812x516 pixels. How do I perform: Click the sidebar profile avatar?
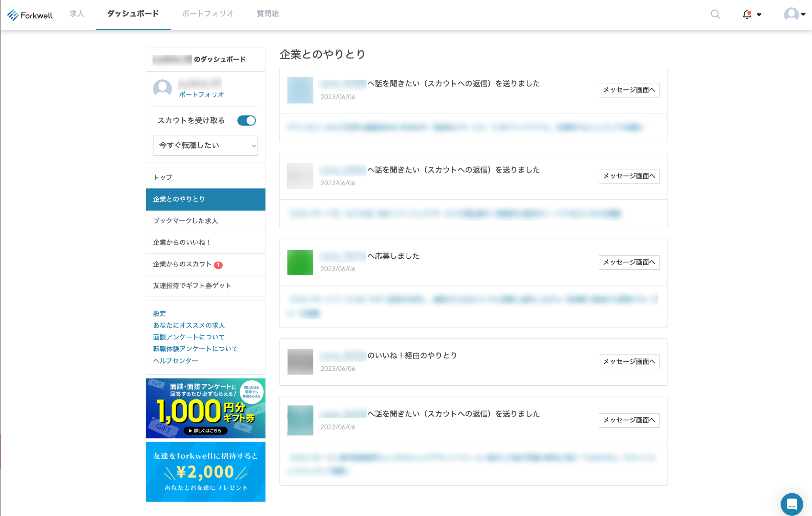(x=163, y=89)
